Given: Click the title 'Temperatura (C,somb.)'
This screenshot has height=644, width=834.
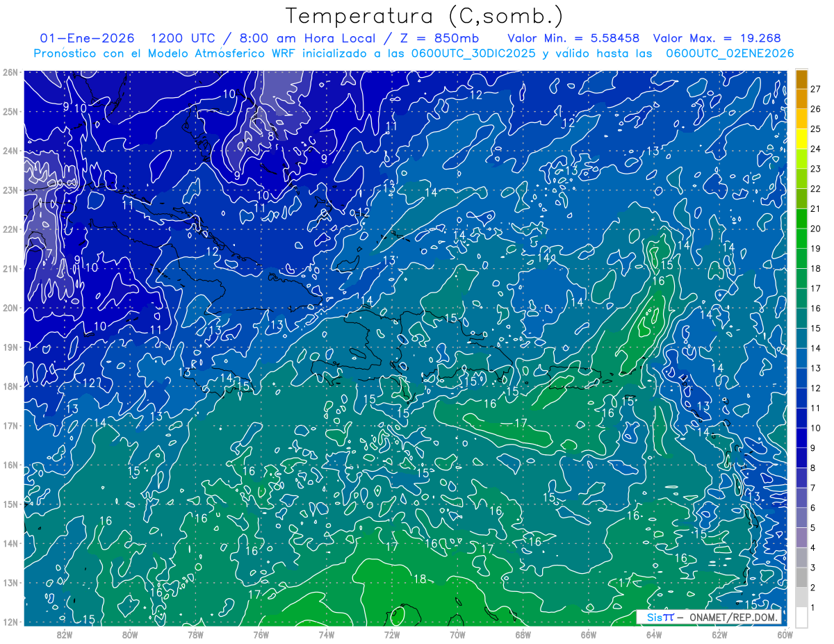Looking at the screenshot, I should (424, 17).
